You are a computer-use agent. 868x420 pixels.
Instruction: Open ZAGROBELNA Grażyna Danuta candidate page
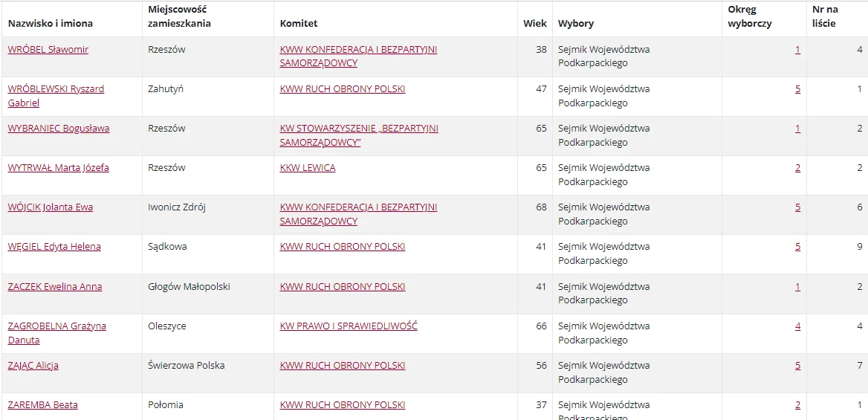coord(57,332)
